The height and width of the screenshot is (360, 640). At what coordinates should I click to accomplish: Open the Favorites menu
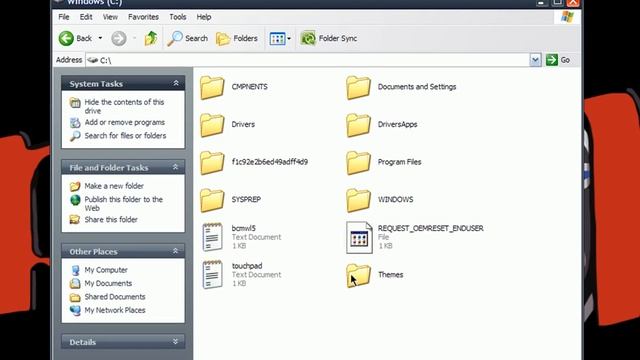[143, 17]
